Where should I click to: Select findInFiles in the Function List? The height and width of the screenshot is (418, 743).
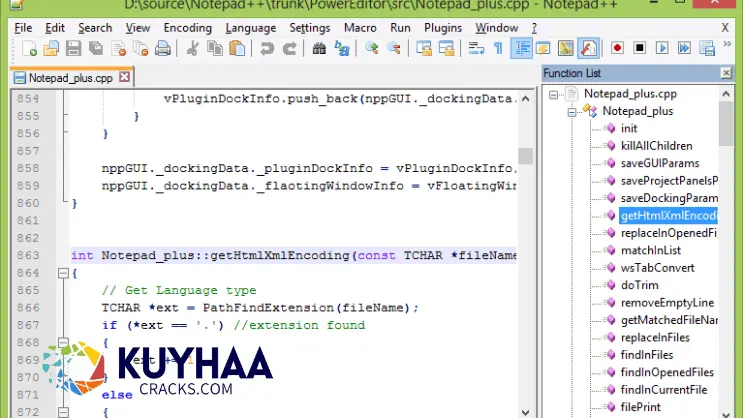point(647,355)
